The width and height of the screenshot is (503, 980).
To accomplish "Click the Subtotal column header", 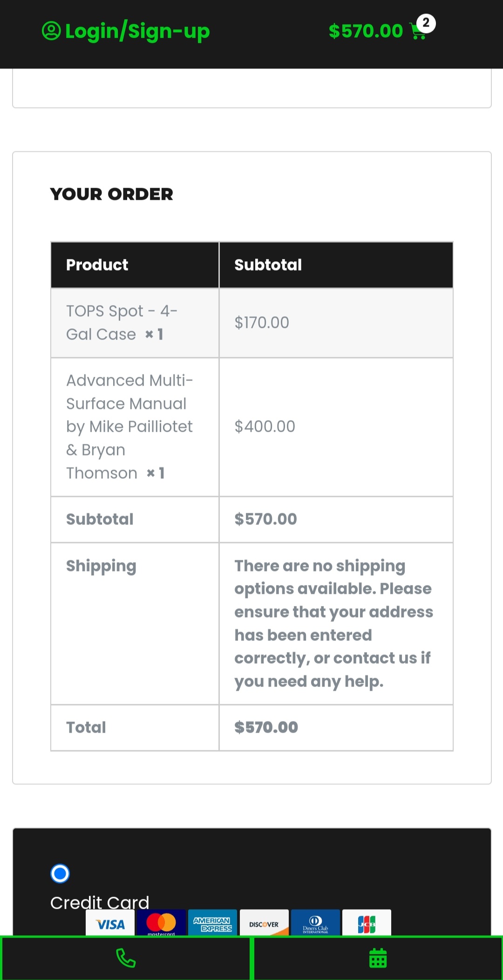I will point(268,265).
